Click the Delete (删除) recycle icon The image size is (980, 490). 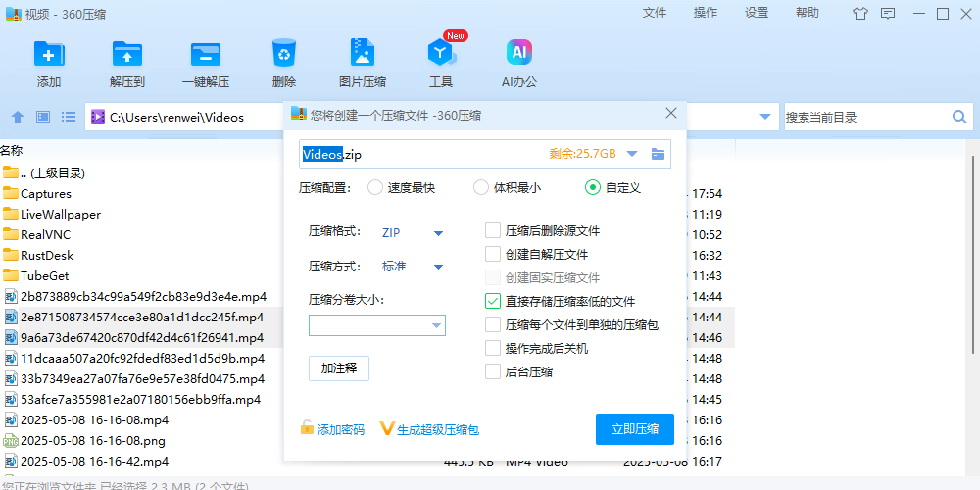[x=284, y=54]
